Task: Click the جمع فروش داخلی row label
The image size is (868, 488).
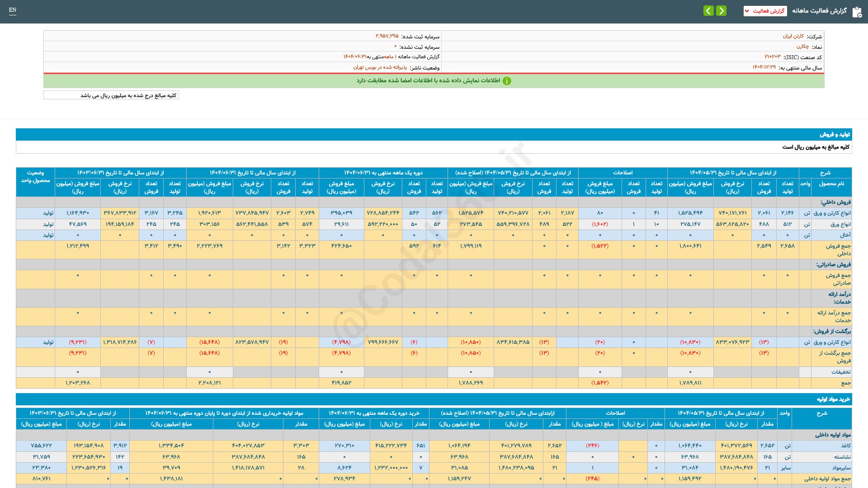Action: click(x=838, y=249)
